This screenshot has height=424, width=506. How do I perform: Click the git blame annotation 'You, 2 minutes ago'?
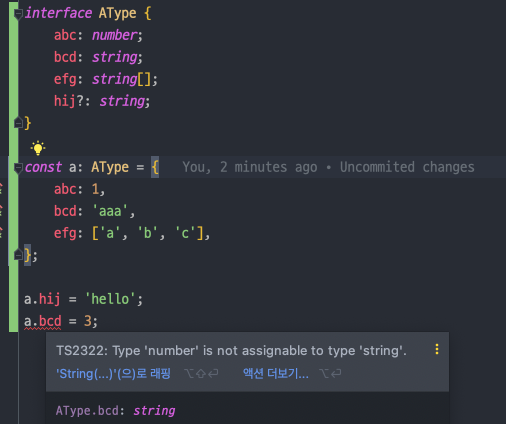tap(250, 167)
